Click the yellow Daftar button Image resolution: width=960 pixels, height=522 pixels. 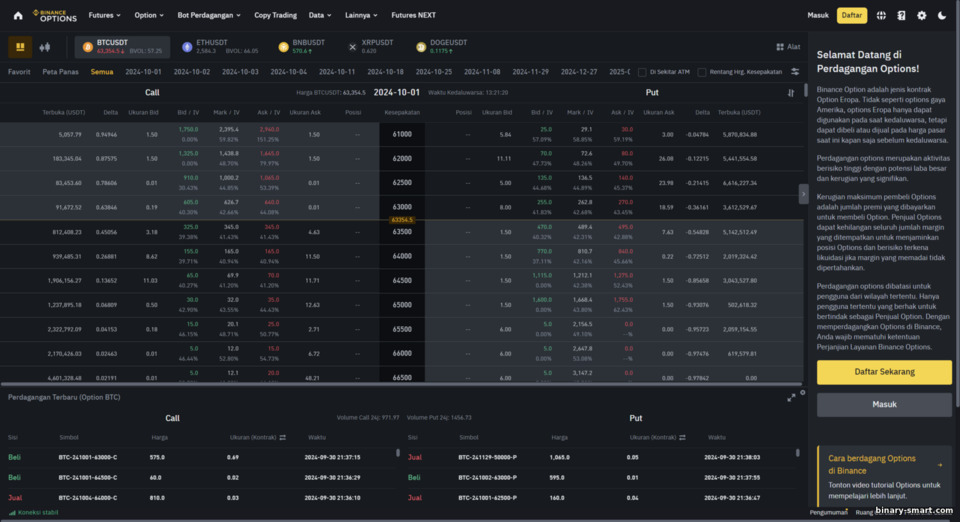tap(852, 15)
